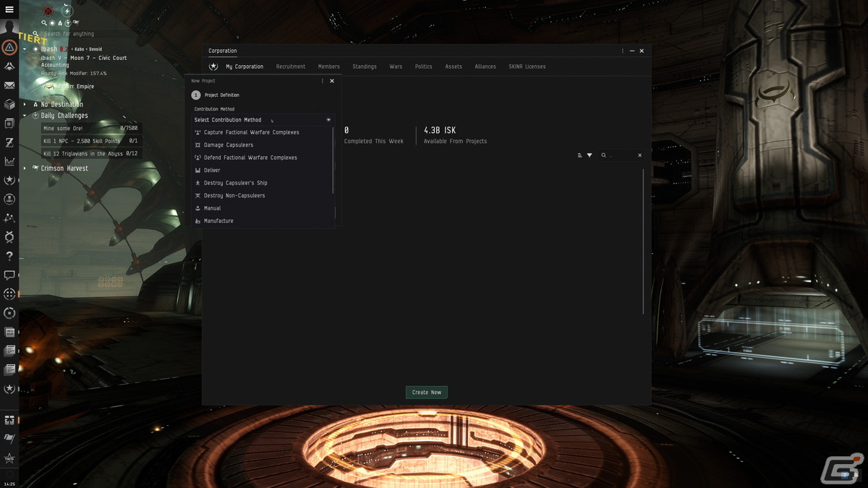Open EVE Mail envelope icon
The height and width of the screenshot is (488, 868).
click(x=9, y=85)
